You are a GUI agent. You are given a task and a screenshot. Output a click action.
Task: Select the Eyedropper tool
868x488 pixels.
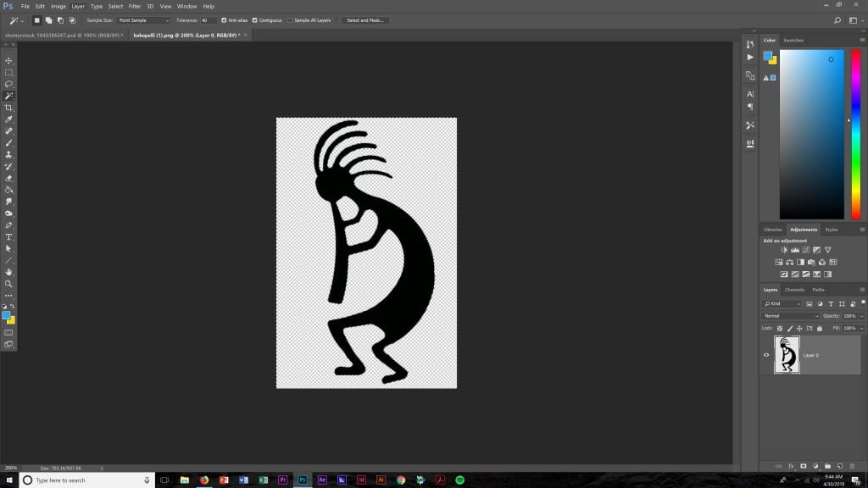(8, 119)
